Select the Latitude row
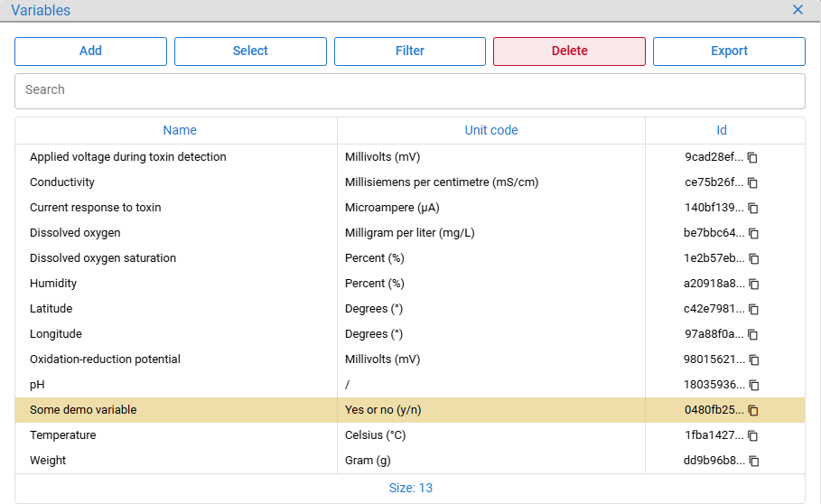The image size is (821, 504). pos(410,309)
